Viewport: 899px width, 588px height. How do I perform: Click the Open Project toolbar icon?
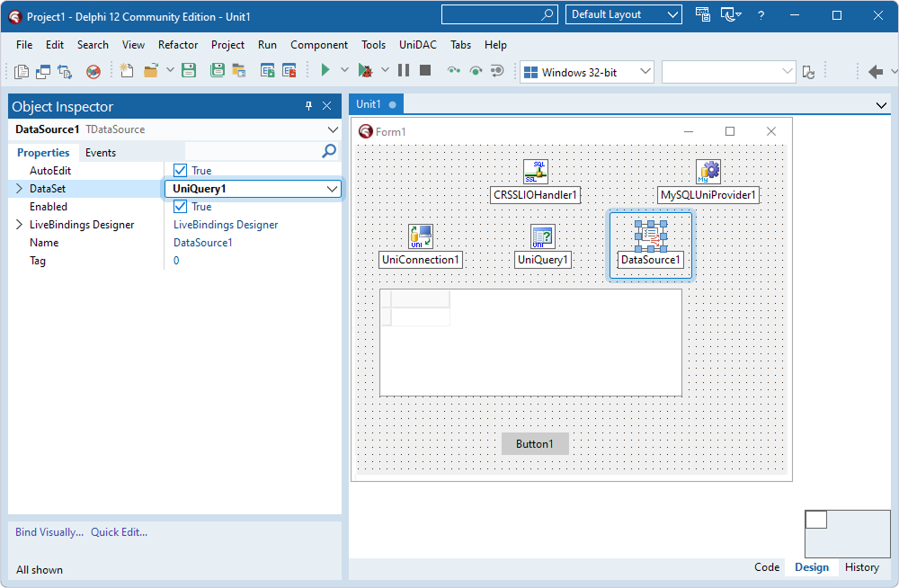point(239,70)
